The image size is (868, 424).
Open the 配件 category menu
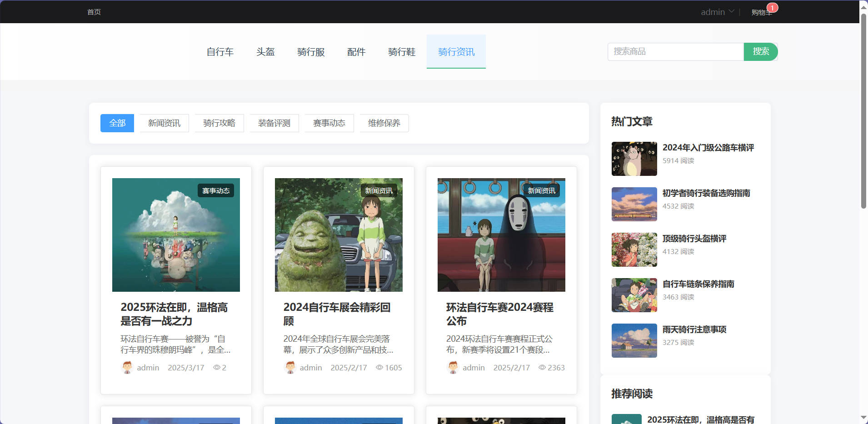pos(356,52)
